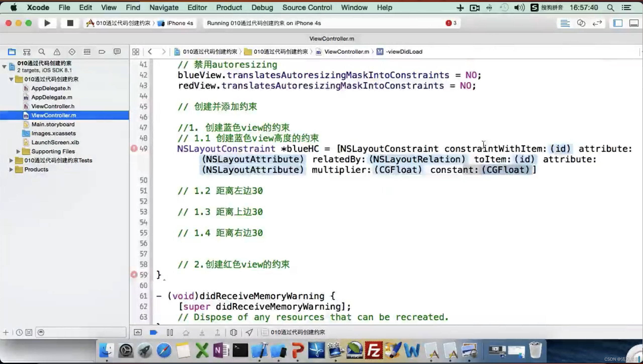The image size is (643, 364).
Task: Click the error marker at line 59
Action: pyautogui.click(x=134, y=275)
